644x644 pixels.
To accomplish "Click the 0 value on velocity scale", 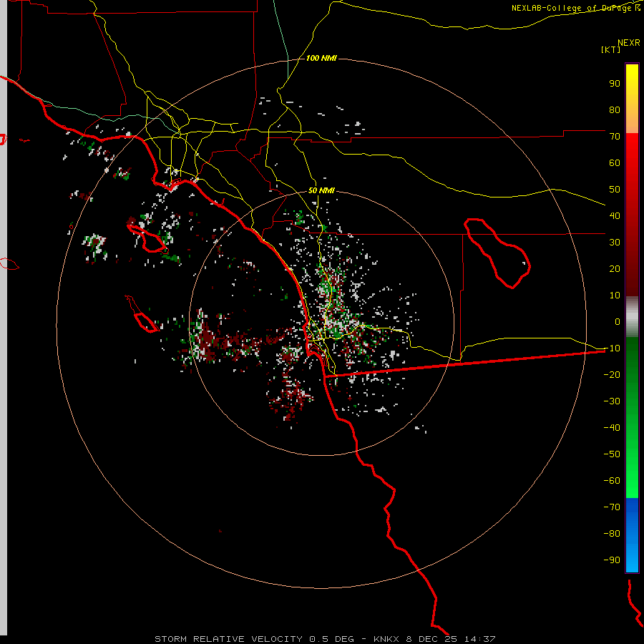I will pos(618,321).
